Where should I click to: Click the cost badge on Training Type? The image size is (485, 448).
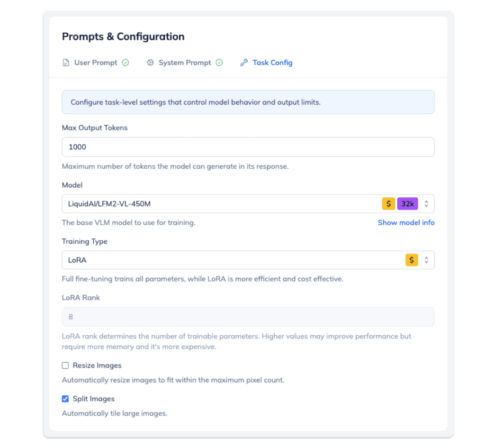412,260
